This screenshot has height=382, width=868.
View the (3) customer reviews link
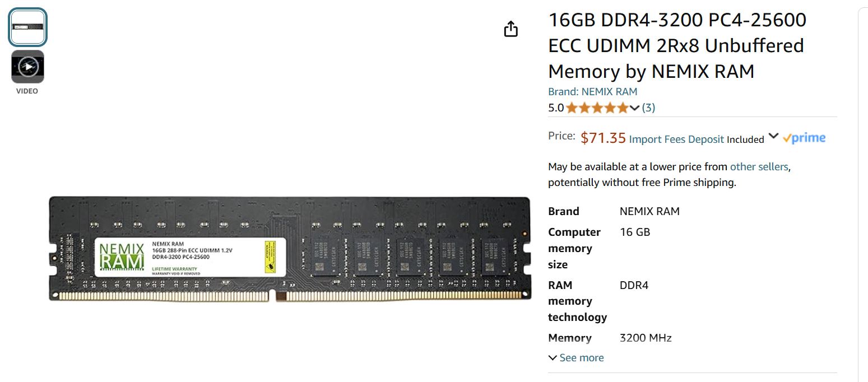tap(648, 108)
